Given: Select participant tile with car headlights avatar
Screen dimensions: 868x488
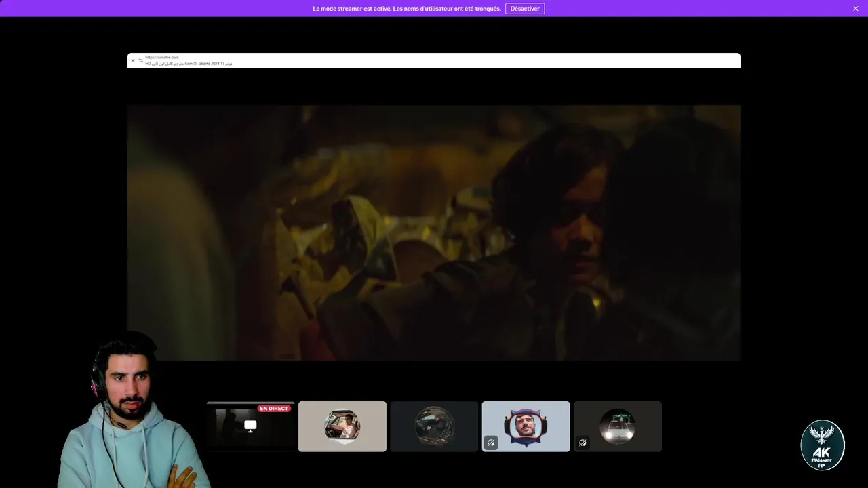Looking at the screenshot, I should tap(618, 426).
